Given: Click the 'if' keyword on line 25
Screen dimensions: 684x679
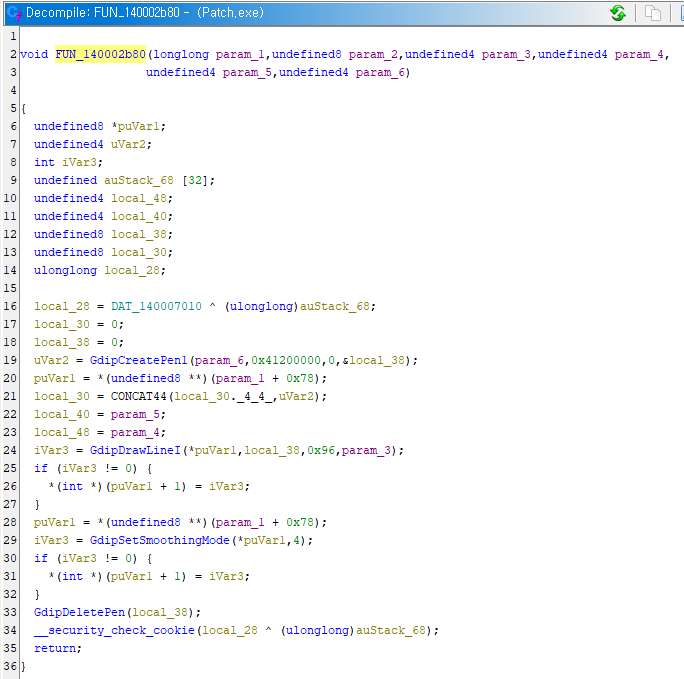Looking at the screenshot, I should 41,468.
